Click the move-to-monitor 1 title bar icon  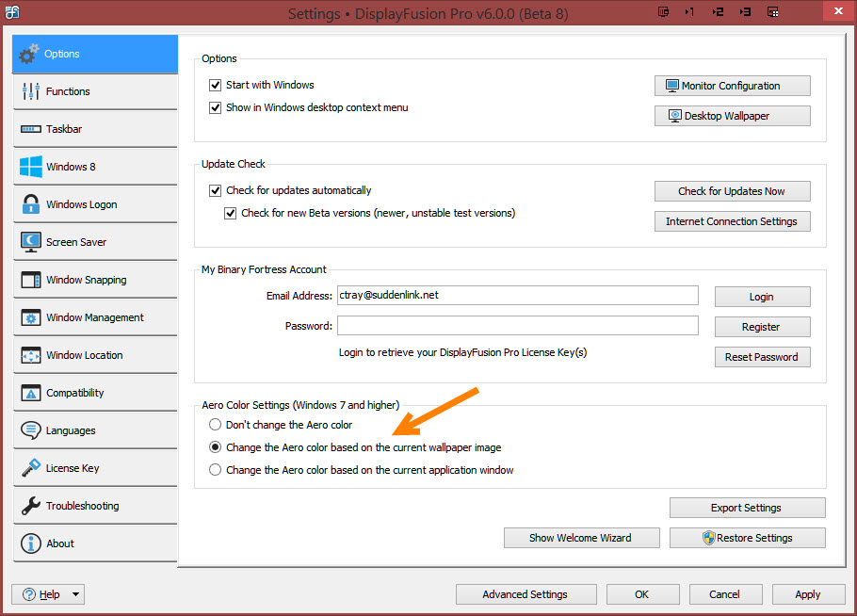(690, 12)
